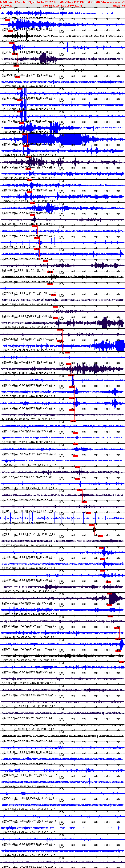The height and width of the screenshot is (868, 125).
Task: Select the UW STAR EHZ trace label
Action: tap(30, 155)
